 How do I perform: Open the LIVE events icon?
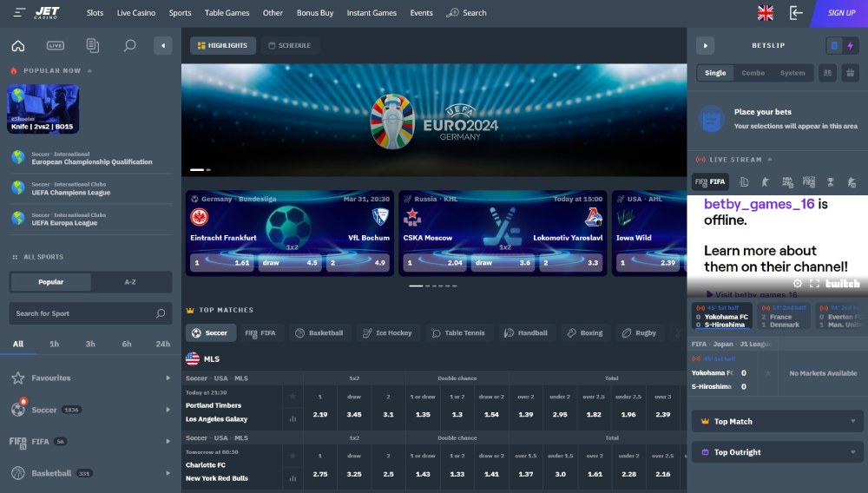(56, 45)
